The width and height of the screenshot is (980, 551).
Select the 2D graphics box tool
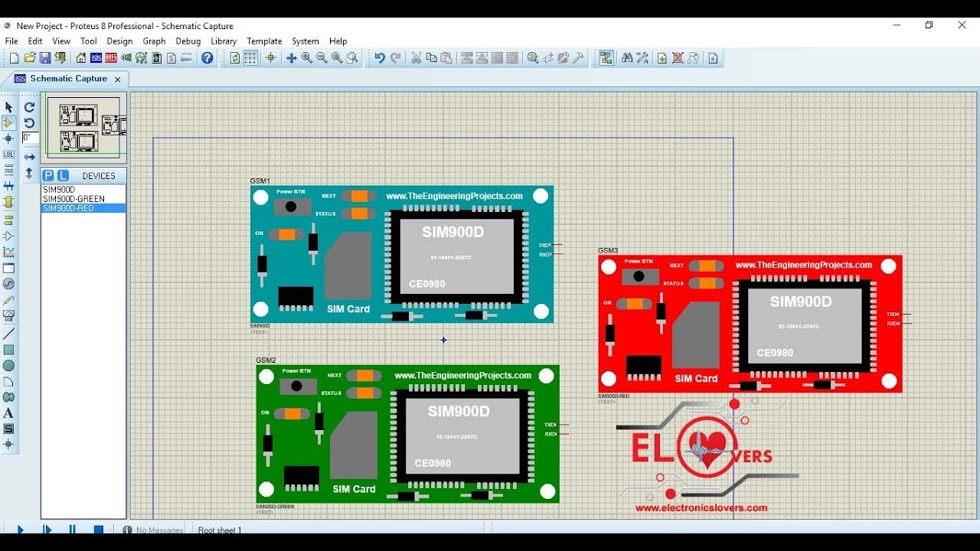[8, 350]
